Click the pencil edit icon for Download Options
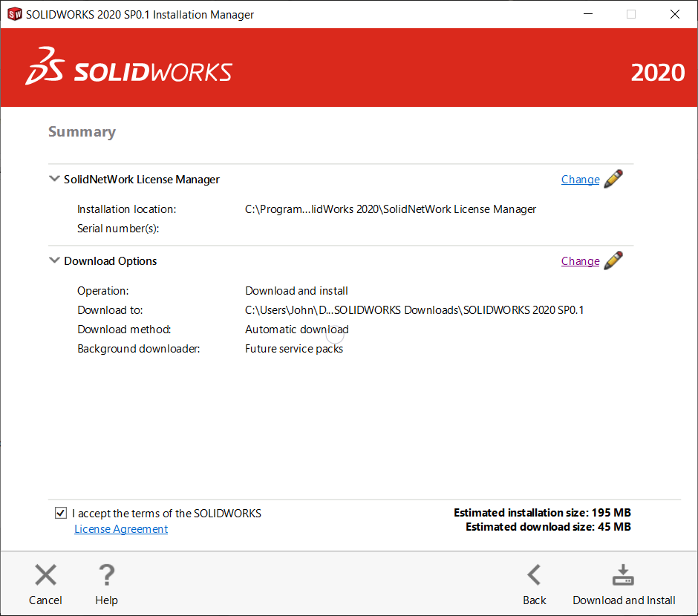Screen dimensions: 698x616 point(613,260)
